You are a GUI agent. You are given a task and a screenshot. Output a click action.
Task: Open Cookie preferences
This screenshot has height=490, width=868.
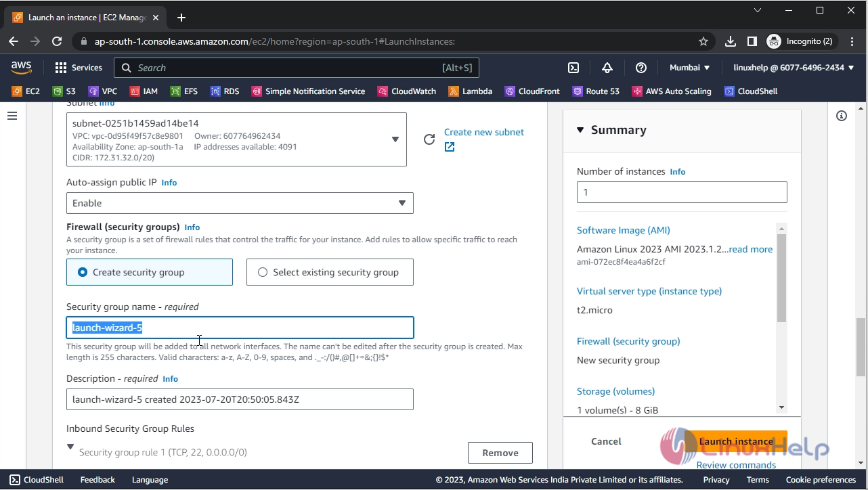point(821,480)
